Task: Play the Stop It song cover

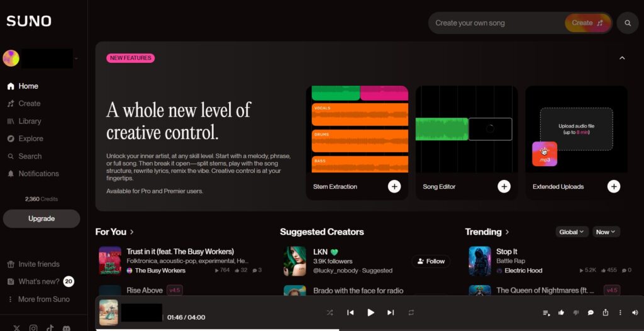Action: click(x=480, y=261)
